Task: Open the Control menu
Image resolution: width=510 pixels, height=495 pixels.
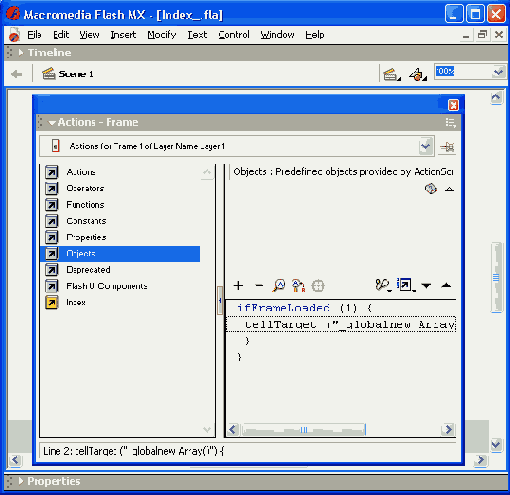Action: (234, 35)
